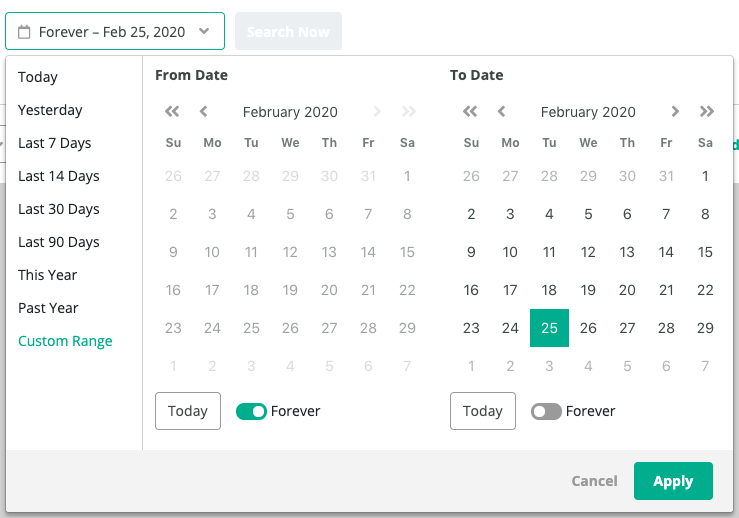
Task: Select February 14 in To Date calendar
Action: [x=666, y=252]
